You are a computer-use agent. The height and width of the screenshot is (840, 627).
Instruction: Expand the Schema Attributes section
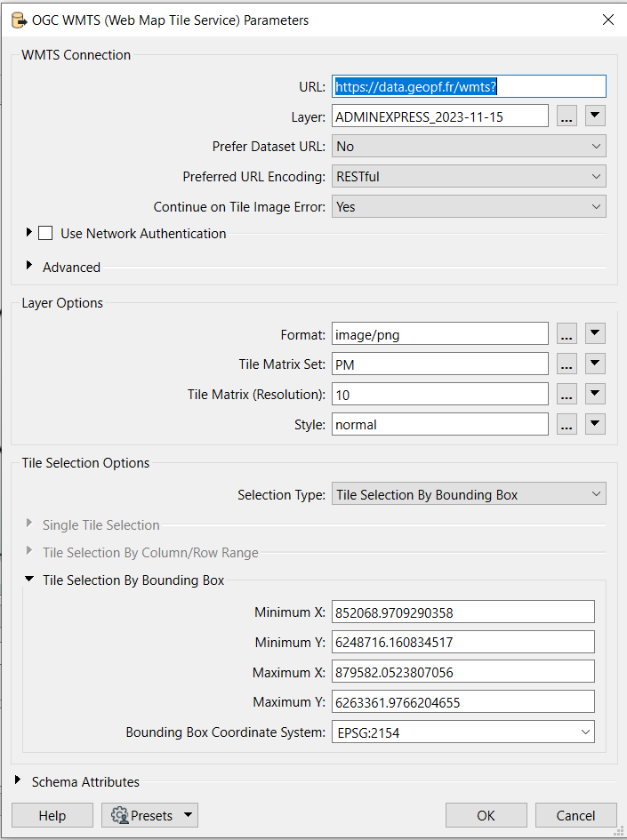click(20, 782)
